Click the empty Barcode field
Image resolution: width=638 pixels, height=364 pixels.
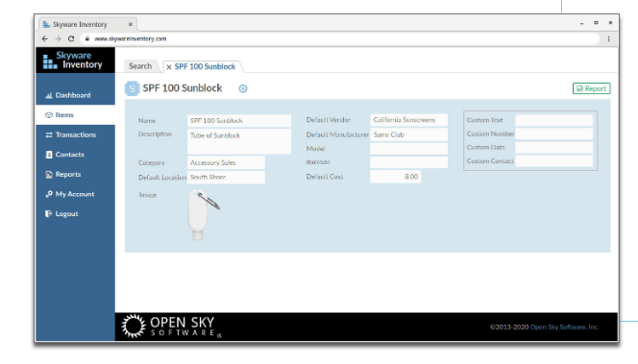tap(408, 162)
